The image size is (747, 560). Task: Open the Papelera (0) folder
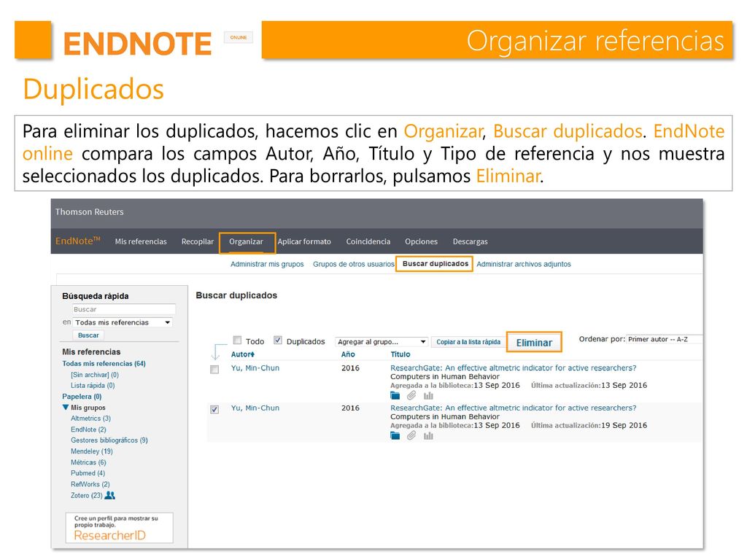pyautogui.click(x=82, y=396)
